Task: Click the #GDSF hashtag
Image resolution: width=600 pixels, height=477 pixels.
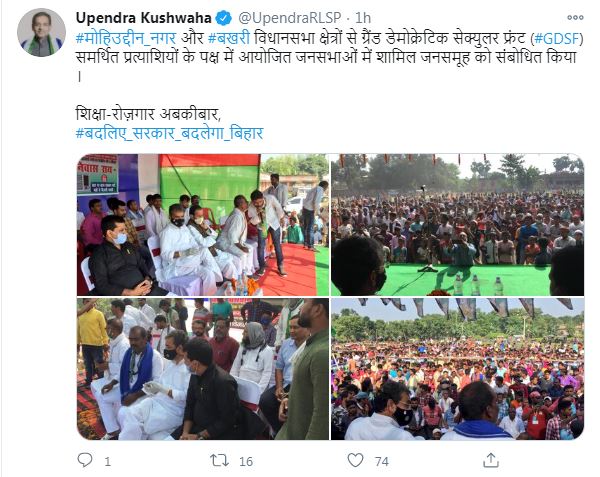Action: 557,38
